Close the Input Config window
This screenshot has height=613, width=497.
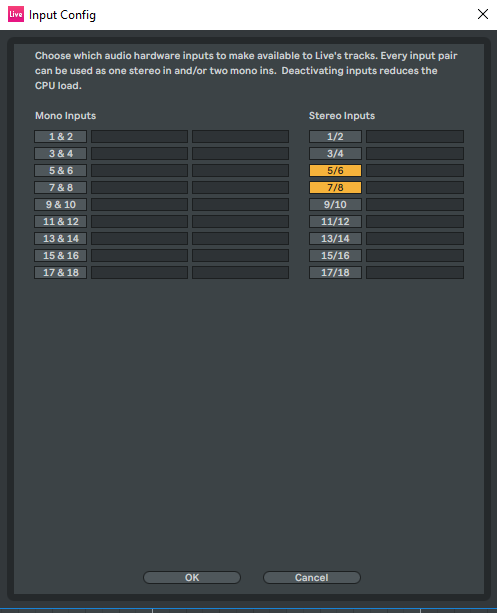(x=483, y=14)
